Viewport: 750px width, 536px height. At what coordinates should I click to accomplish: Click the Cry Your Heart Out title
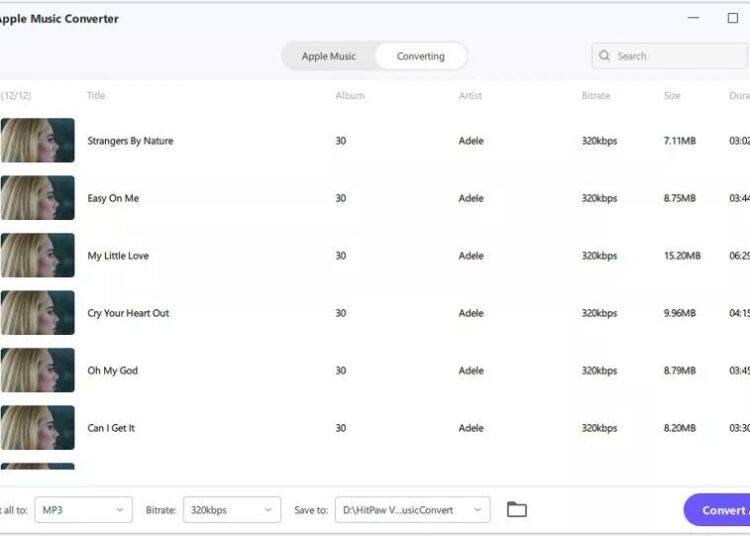(x=128, y=313)
